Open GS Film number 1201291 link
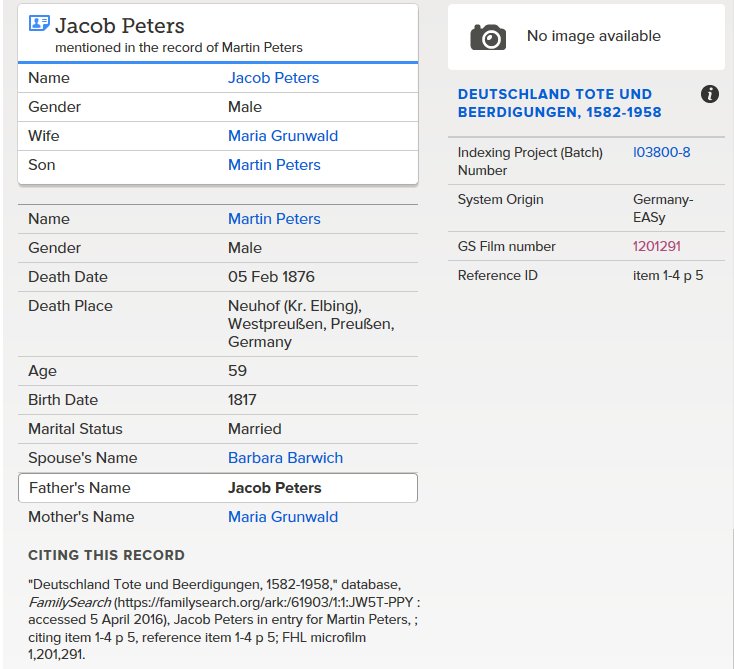The width and height of the screenshot is (734, 669). (x=656, y=246)
